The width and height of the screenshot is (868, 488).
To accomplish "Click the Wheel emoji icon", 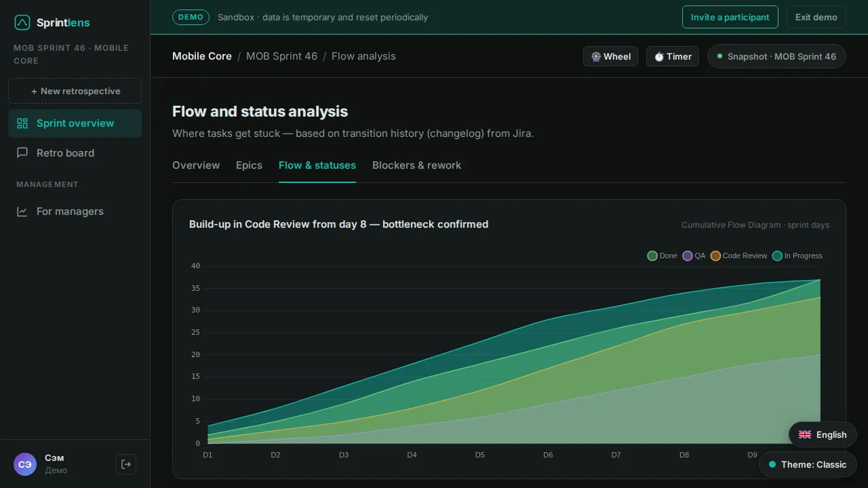I will [596, 57].
